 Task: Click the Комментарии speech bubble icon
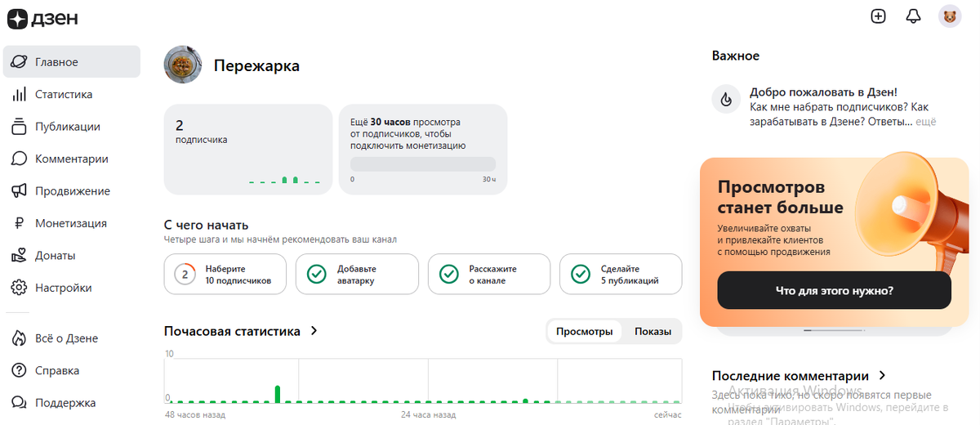(20, 159)
